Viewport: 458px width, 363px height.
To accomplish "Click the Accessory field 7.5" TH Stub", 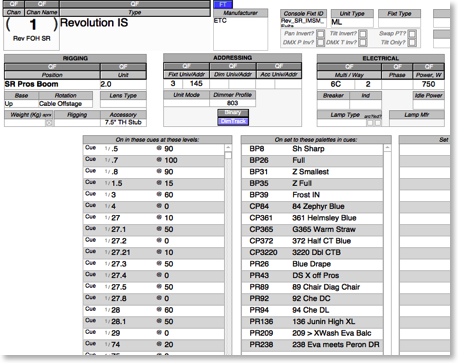I will 123,122.
